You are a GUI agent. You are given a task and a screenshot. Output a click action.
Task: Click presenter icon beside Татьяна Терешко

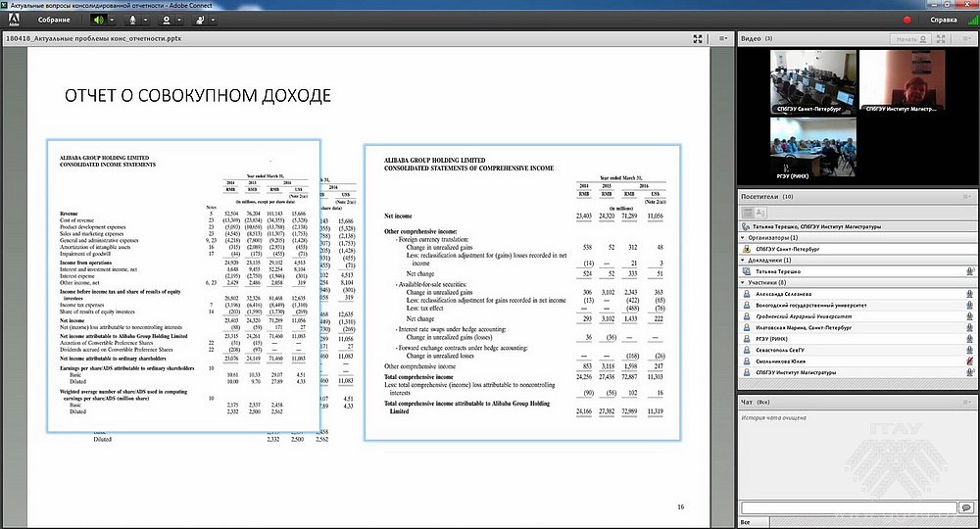[x=746, y=271]
